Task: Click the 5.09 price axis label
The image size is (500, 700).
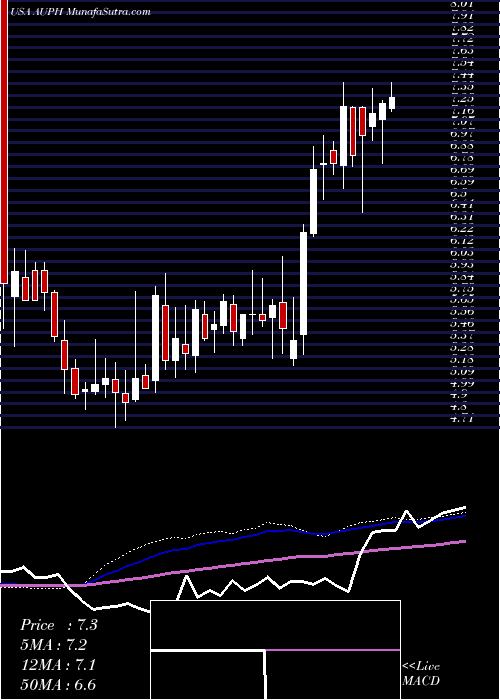Action: coord(462,371)
